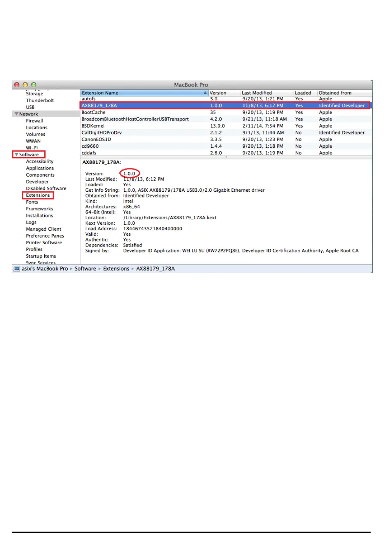Viewport: 392px width, 560px height.
Task: Minimize the window using the yellow button
Action: coord(25,85)
